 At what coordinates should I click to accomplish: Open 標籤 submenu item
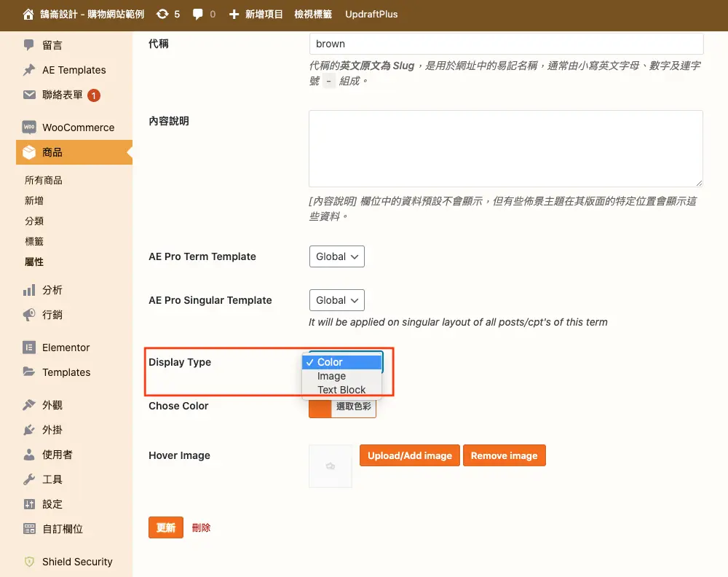[34, 242]
